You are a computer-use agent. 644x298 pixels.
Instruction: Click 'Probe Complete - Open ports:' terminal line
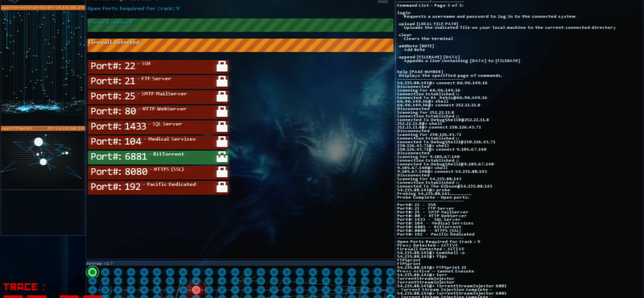pos(433,197)
